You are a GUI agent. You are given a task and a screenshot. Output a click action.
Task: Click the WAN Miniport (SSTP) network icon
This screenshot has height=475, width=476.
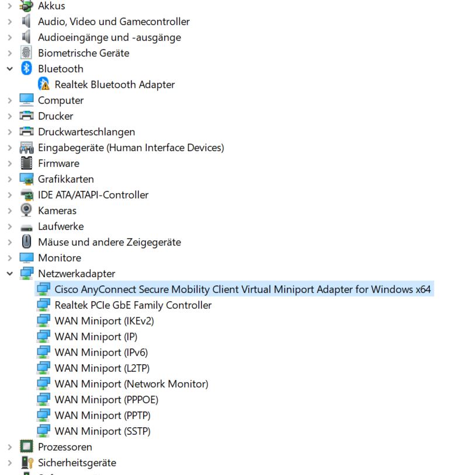[43, 431]
